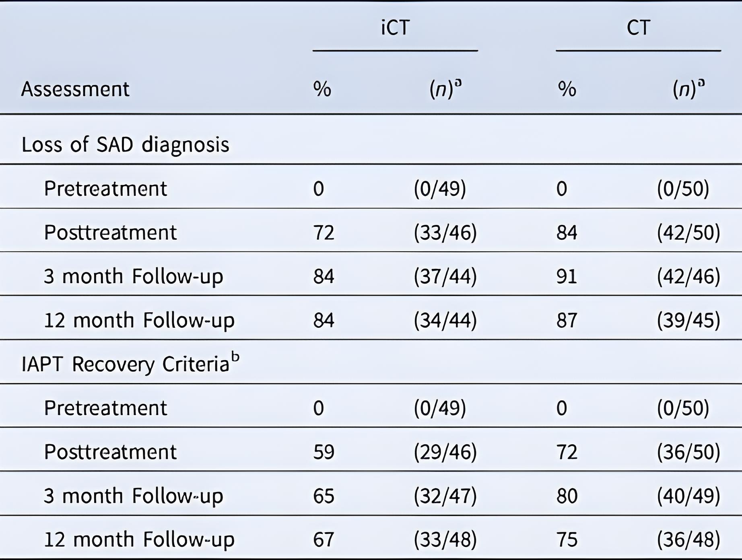Screen dimensions: 742x560
Task: Select the (32/47) cell
Action: (445, 496)
